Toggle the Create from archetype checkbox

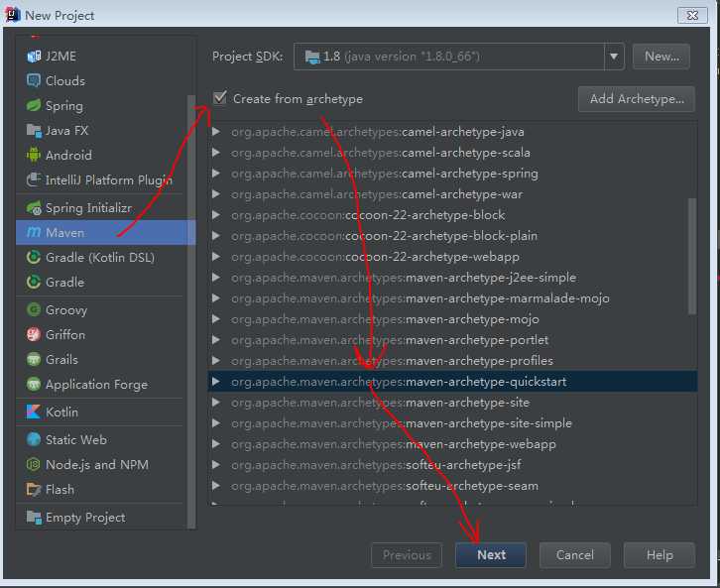(x=220, y=98)
